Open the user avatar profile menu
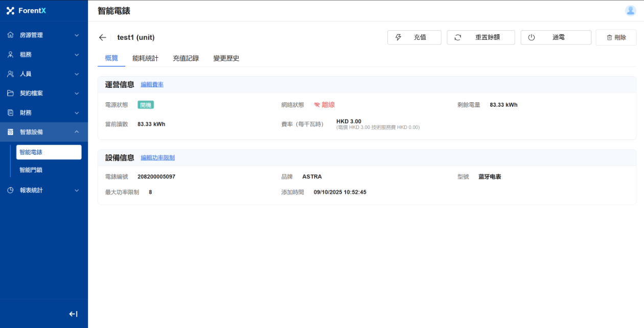Image resolution: width=644 pixels, height=328 pixels. point(630,11)
